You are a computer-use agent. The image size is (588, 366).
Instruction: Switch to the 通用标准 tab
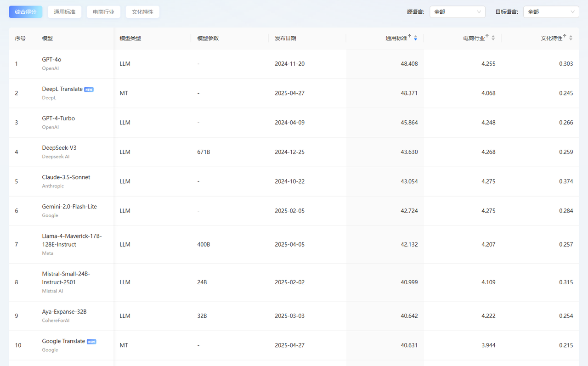pos(64,12)
